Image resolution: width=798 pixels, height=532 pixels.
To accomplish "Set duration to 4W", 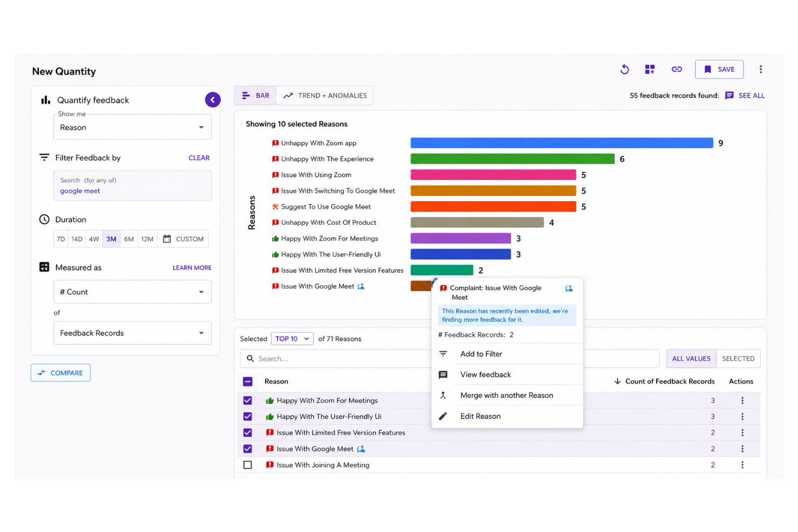I will tap(94, 239).
